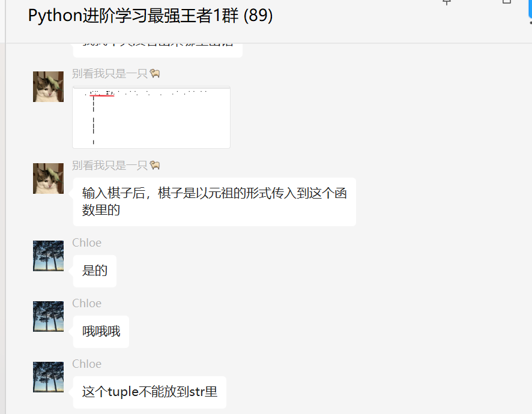The image size is (532, 414).
Task: Open the cat avatar beside the 输入棋子后 message
Action: [48, 178]
